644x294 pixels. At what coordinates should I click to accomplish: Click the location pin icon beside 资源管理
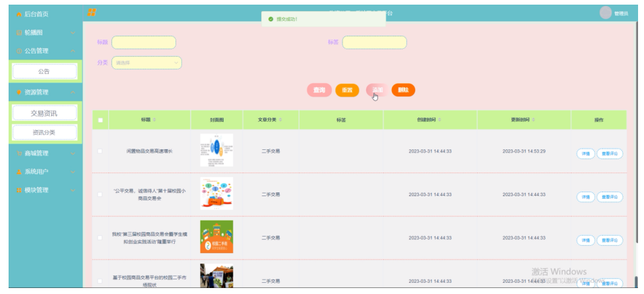tap(19, 92)
